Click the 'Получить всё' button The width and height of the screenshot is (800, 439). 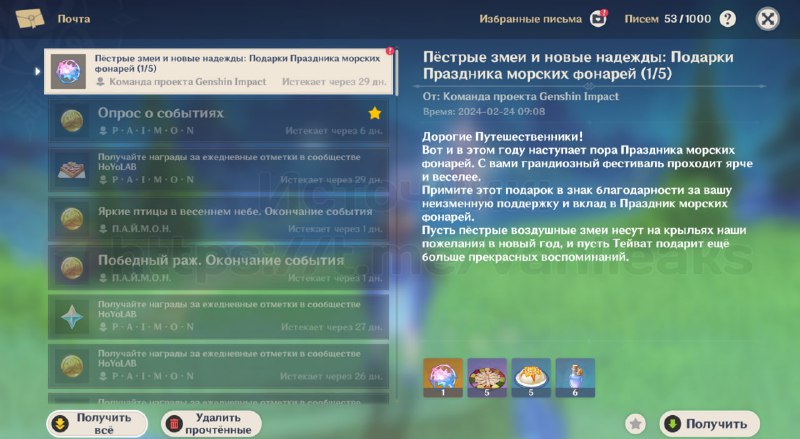coord(97,424)
